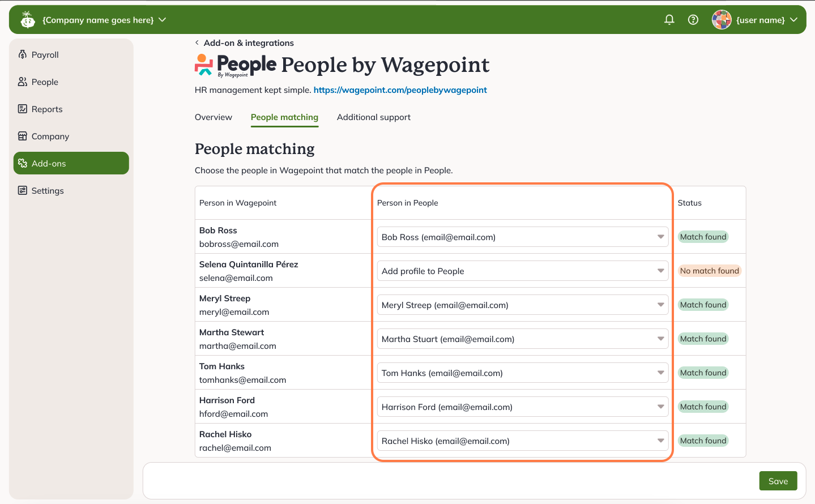This screenshot has height=504, width=815.
Task: Click the email hford@email.com
Action: [x=233, y=414]
